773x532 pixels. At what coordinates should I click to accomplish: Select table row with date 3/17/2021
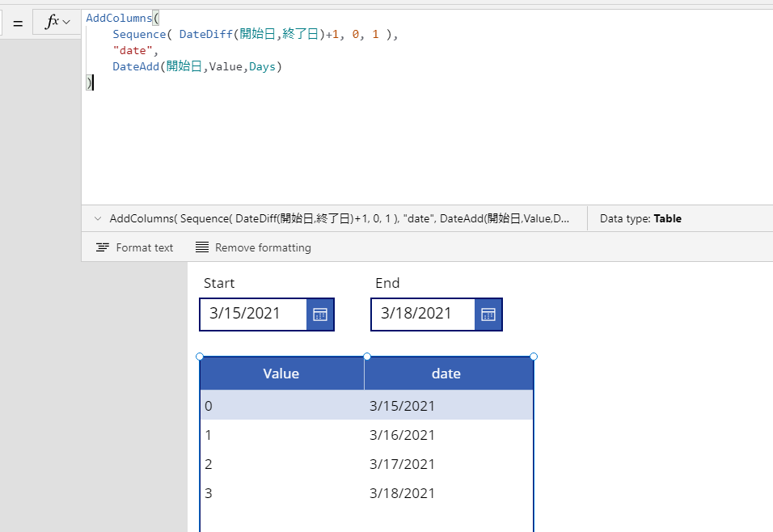point(367,463)
